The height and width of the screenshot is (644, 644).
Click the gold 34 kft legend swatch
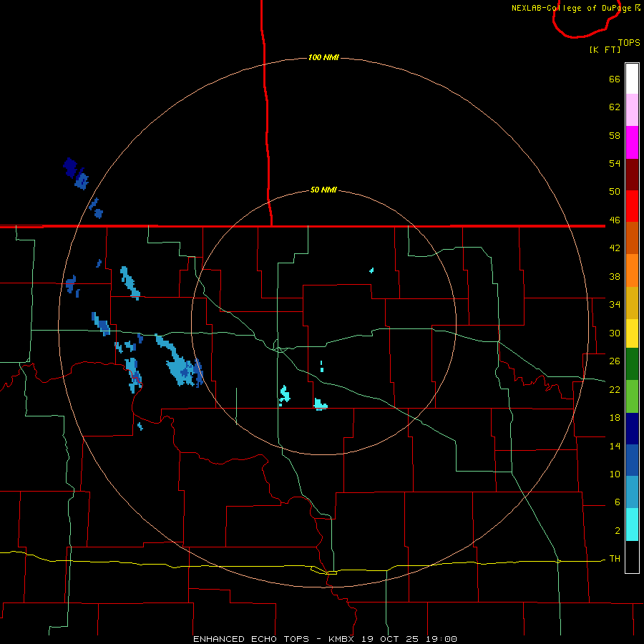point(632,303)
